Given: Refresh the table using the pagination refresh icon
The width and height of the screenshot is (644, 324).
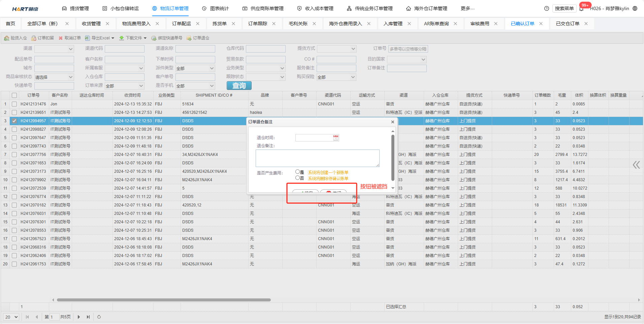Looking at the screenshot, I should point(99,317).
